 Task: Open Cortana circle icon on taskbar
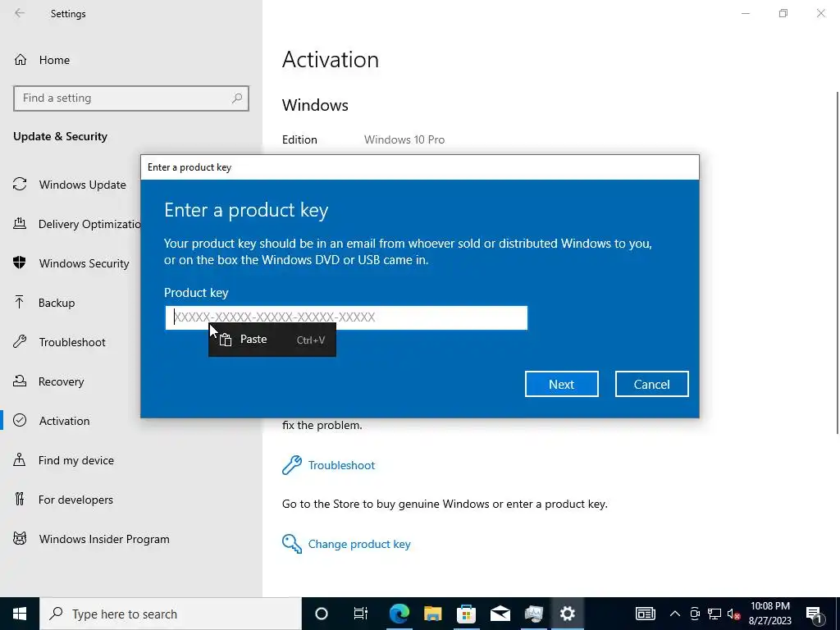(322, 614)
